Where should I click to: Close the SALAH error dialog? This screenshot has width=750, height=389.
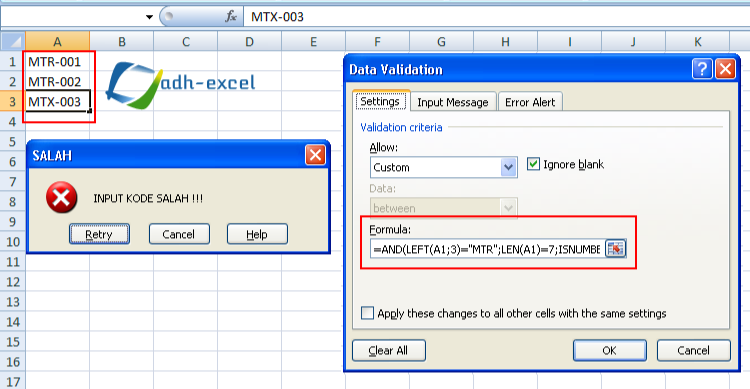[x=315, y=155]
